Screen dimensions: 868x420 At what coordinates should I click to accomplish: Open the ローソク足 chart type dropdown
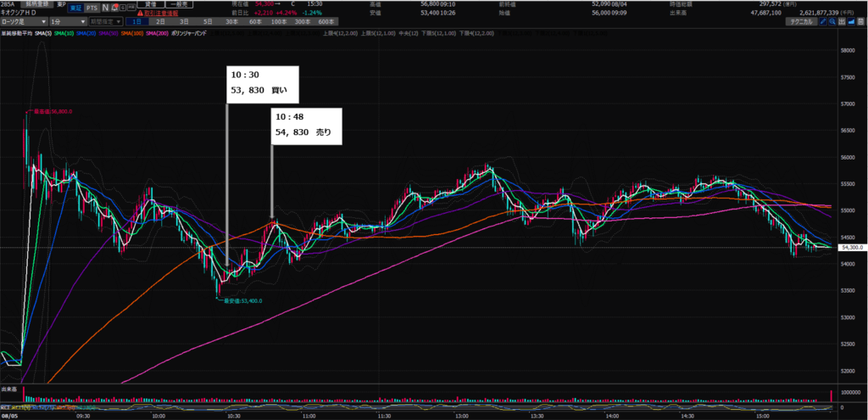[x=24, y=21]
